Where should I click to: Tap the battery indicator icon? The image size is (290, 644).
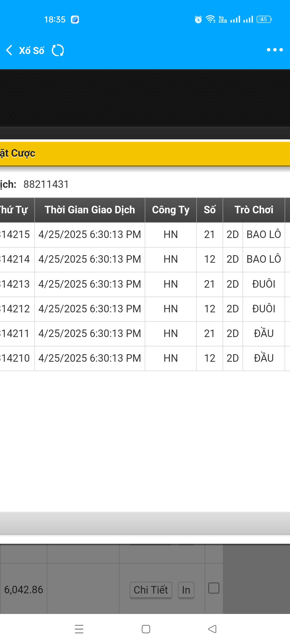[x=264, y=19]
